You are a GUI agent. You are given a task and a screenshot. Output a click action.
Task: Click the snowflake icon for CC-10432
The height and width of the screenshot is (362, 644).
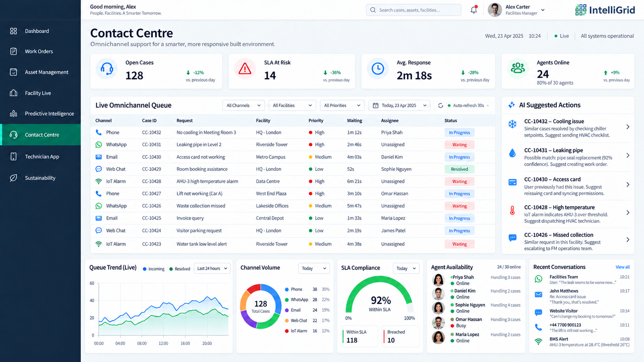(x=512, y=124)
